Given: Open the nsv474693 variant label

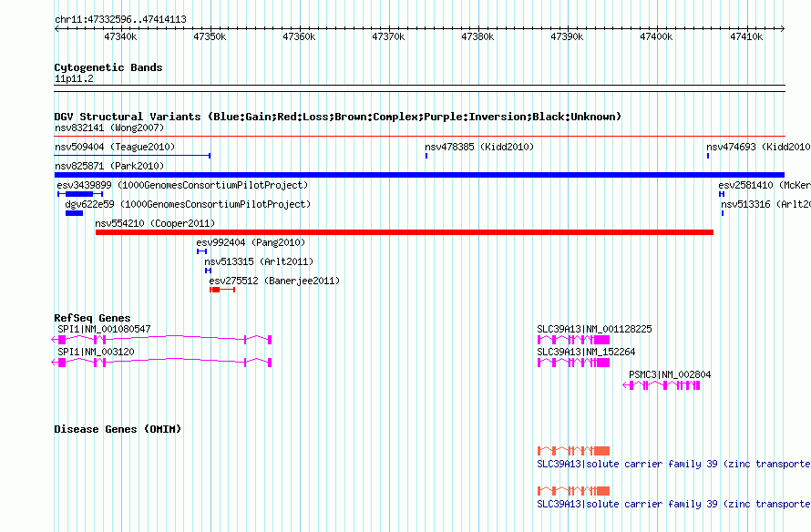Looking at the screenshot, I should [758, 147].
